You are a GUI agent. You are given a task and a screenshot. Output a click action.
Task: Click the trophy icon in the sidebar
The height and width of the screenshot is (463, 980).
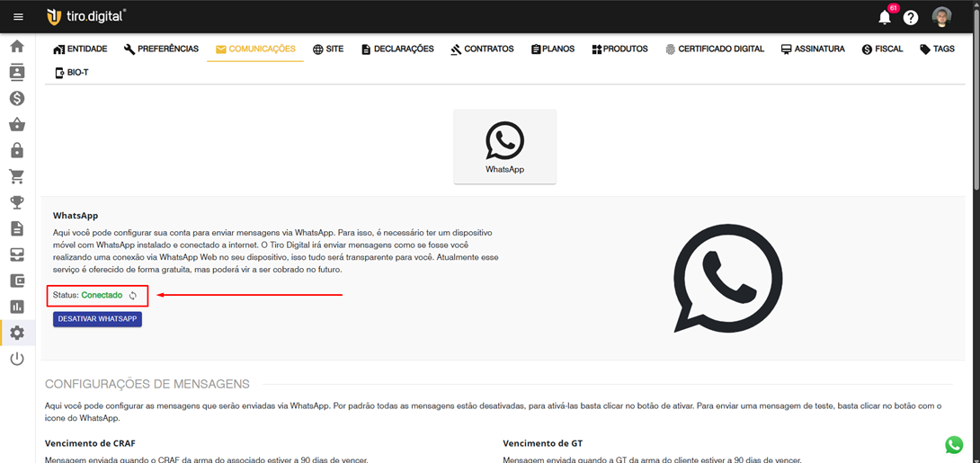click(17, 203)
